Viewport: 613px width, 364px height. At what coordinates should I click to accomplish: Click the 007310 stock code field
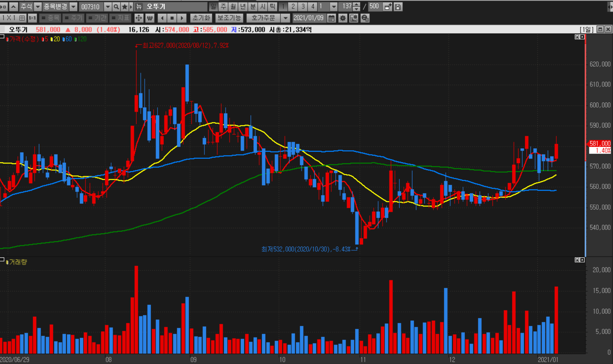click(91, 7)
